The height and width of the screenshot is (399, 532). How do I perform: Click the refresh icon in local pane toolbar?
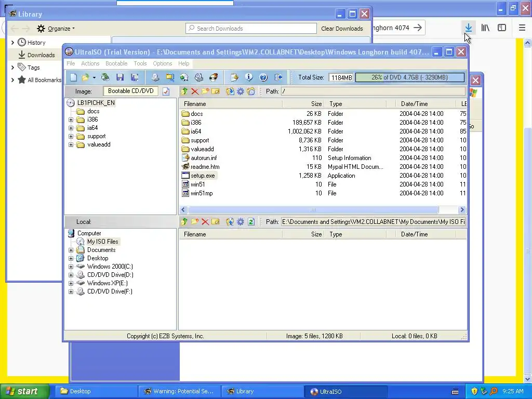[251, 221]
